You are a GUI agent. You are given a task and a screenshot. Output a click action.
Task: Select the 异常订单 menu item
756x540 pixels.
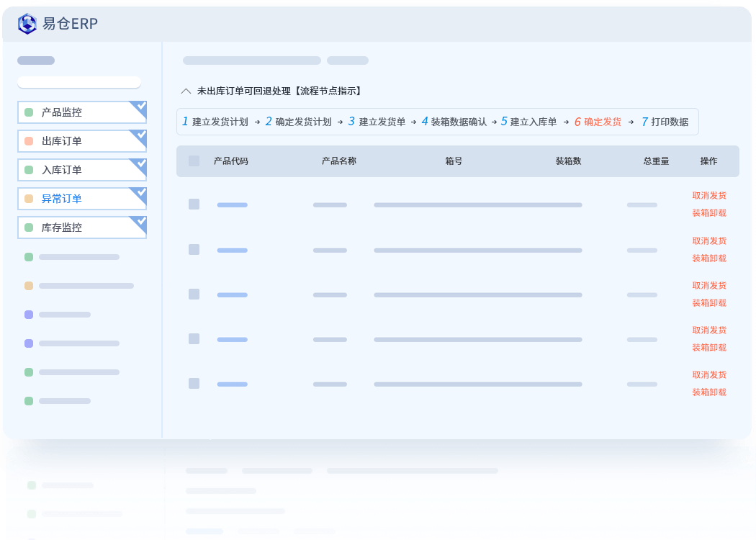click(82, 199)
